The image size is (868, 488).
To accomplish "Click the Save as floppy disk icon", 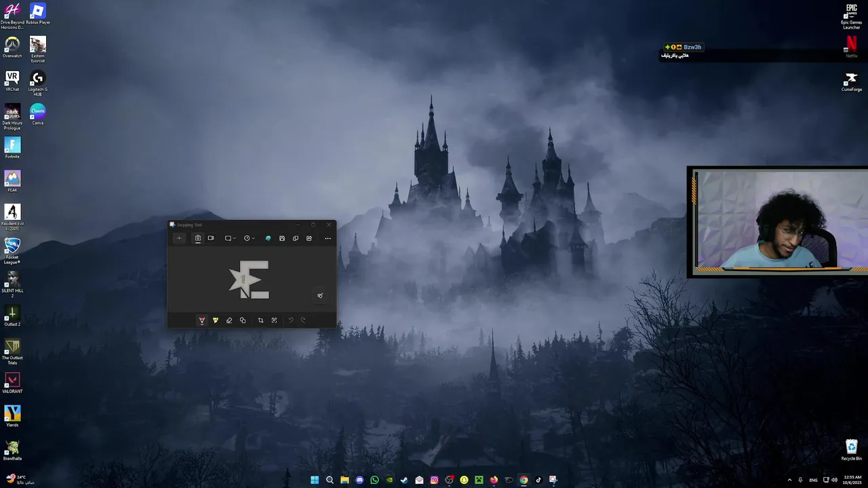I will point(282,238).
